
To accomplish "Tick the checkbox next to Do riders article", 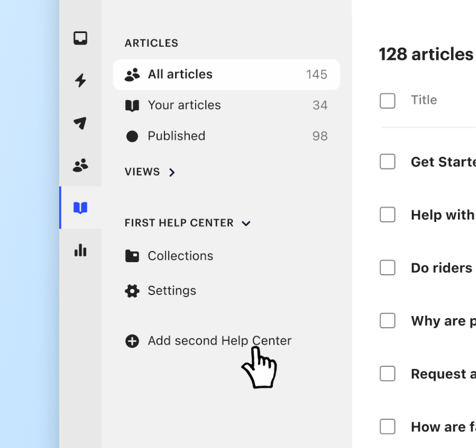I will point(388,268).
